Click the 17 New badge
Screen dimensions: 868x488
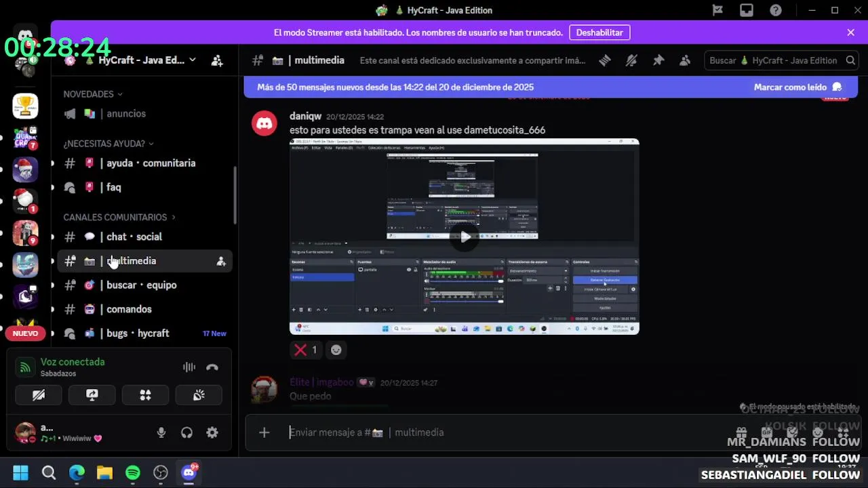click(x=214, y=333)
